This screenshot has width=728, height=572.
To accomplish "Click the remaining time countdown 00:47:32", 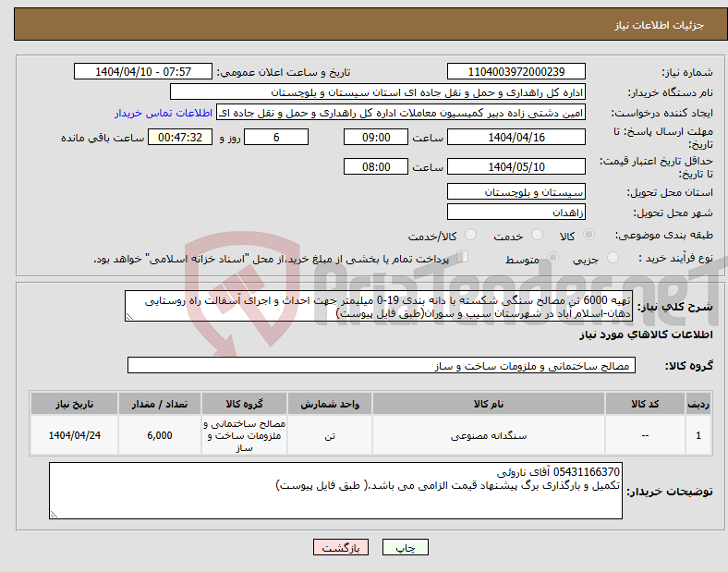I will (x=180, y=137).
